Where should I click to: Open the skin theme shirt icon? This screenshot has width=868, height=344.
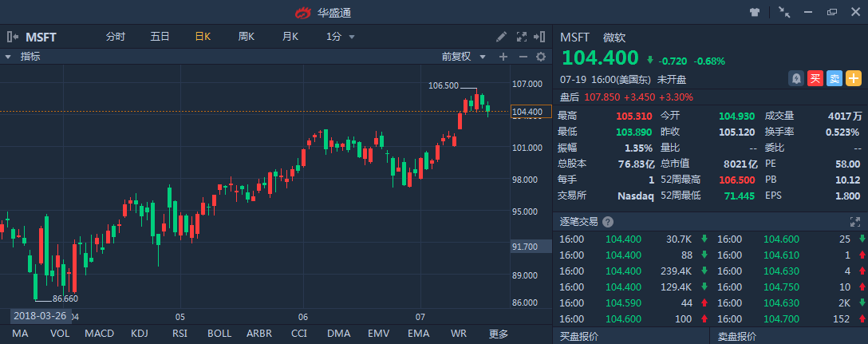755,12
